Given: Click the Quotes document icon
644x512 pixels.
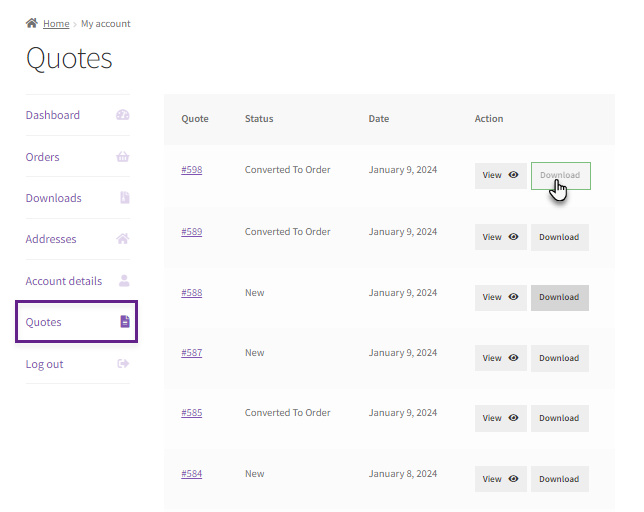Looking at the screenshot, I should click(125, 321).
